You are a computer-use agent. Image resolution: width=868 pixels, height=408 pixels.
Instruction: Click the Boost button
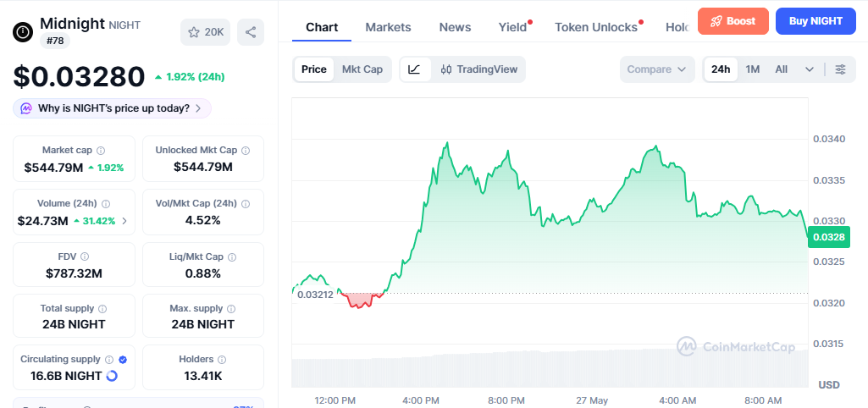point(733,22)
